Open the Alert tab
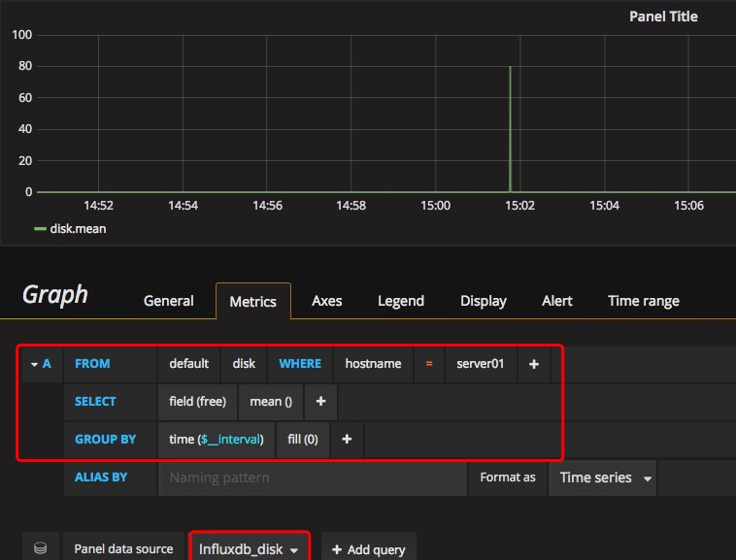Screen dimensions: 736x560 click(557, 301)
